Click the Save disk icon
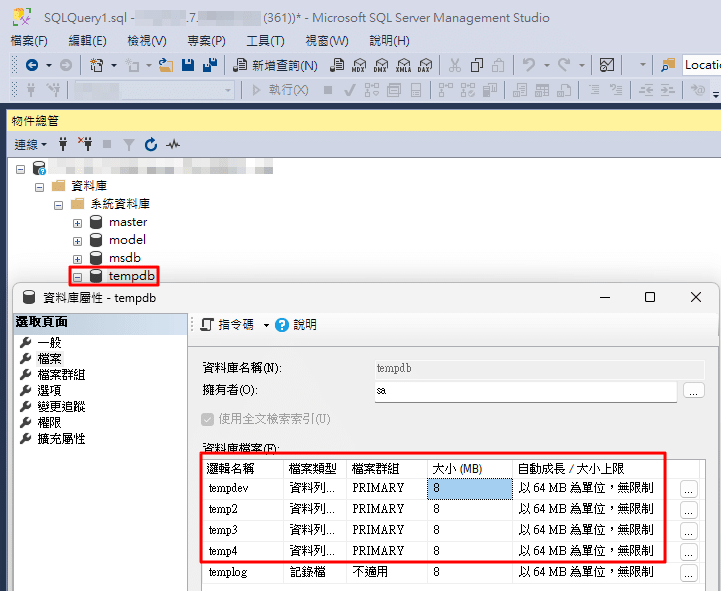This screenshot has height=591, width=721. [x=188, y=65]
